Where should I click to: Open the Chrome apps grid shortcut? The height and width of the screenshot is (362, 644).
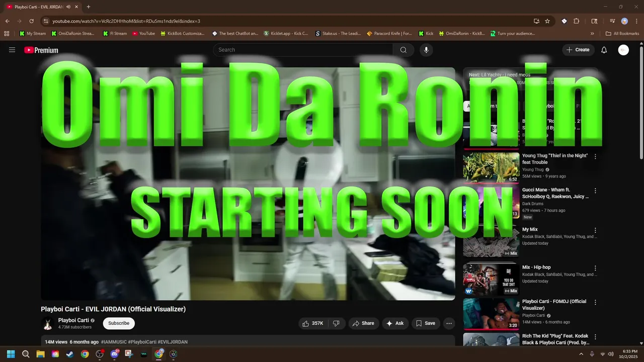(7, 34)
